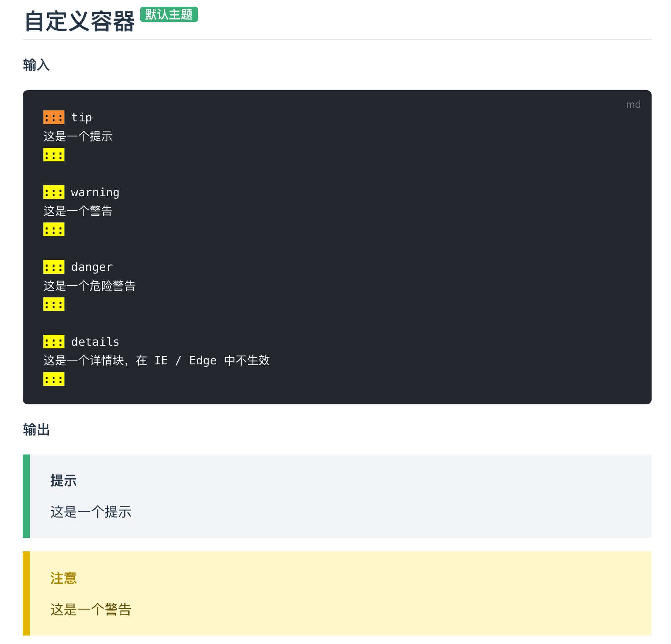Click the ::: marker before warning
The image size is (671, 644).
(x=54, y=192)
